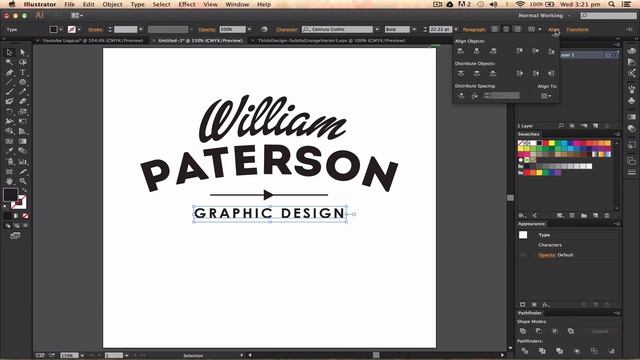
Task: Set color to None in toolbox
Action: [25, 216]
